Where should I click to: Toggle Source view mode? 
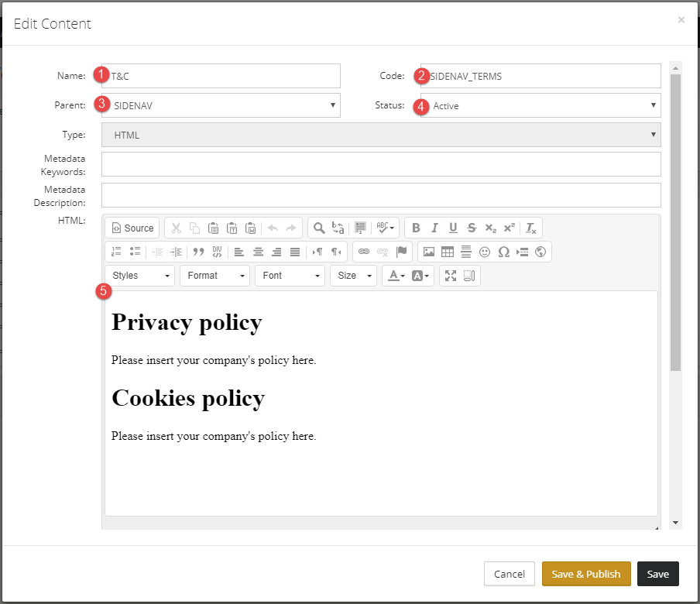point(132,228)
